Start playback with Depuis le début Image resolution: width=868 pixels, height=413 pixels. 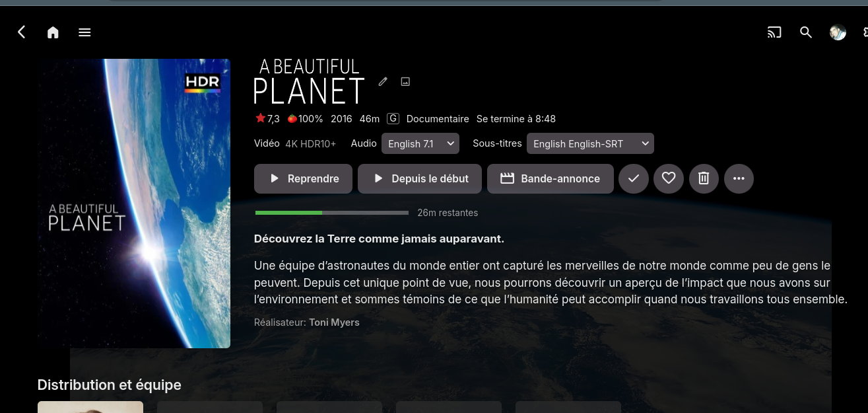pos(420,178)
